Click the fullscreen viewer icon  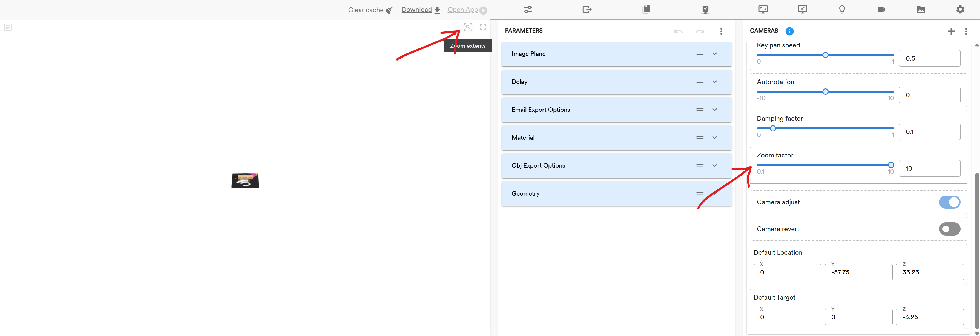tap(483, 27)
